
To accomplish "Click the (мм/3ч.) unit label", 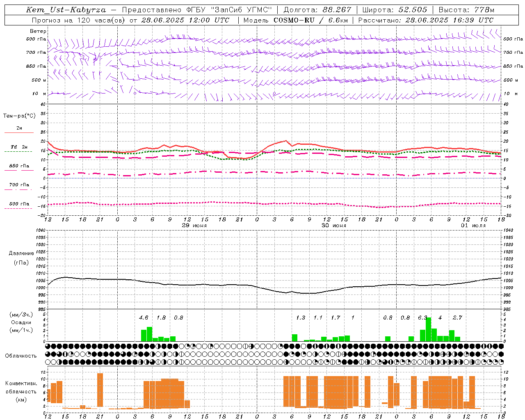I will pos(21,315).
